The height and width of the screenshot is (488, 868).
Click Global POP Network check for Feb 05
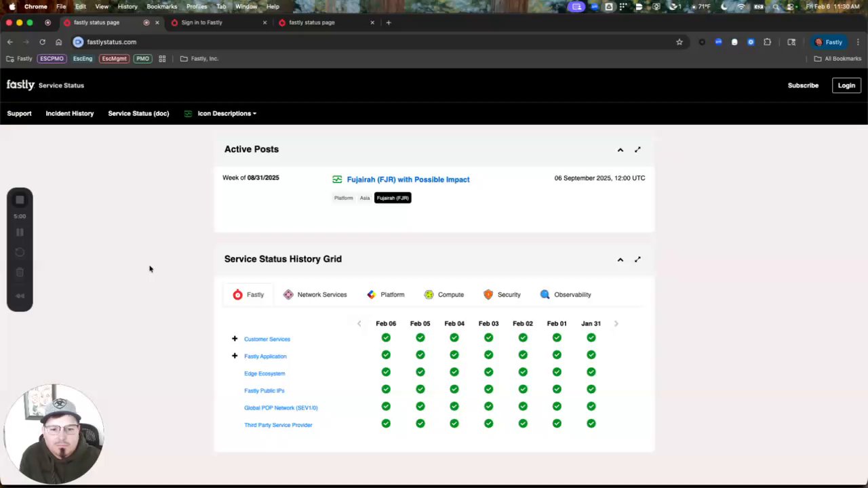(x=420, y=406)
